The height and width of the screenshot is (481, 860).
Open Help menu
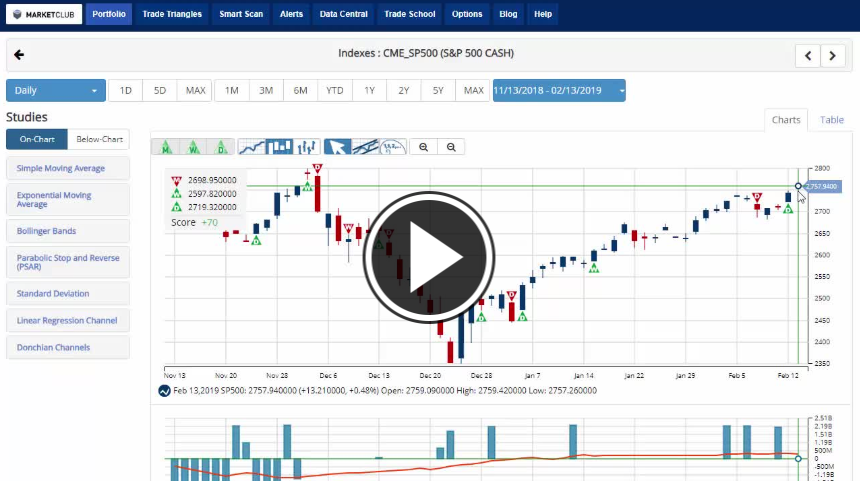point(543,14)
